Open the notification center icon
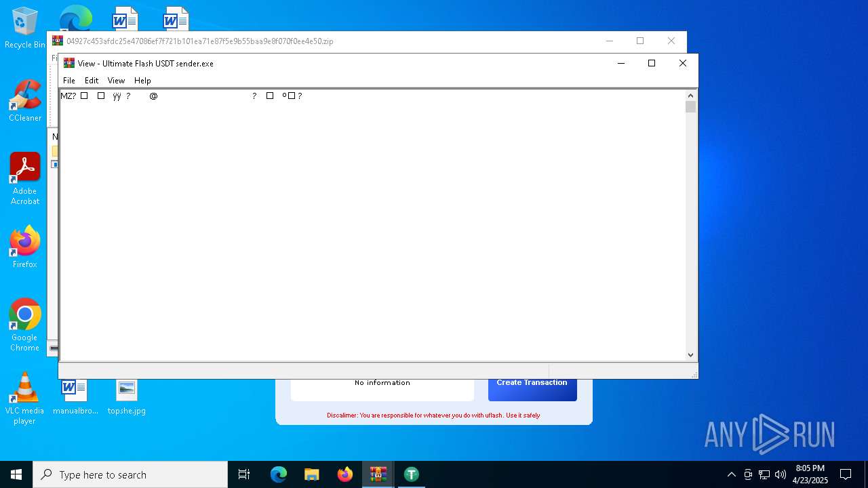The width and height of the screenshot is (868, 488). pyautogui.click(x=846, y=474)
